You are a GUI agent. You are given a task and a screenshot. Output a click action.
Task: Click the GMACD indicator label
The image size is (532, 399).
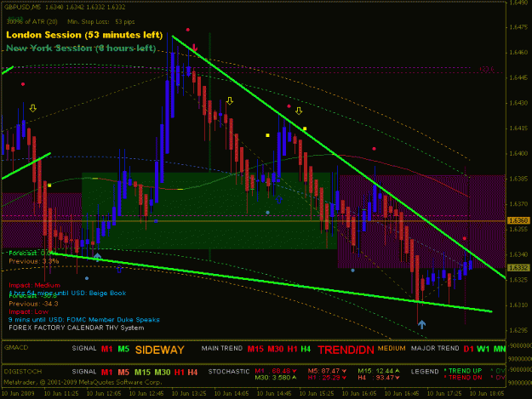click(16, 347)
